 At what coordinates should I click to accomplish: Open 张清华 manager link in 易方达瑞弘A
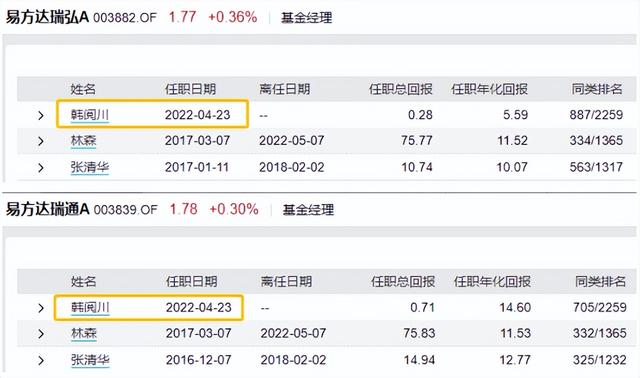pyautogui.click(x=90, y=167)
